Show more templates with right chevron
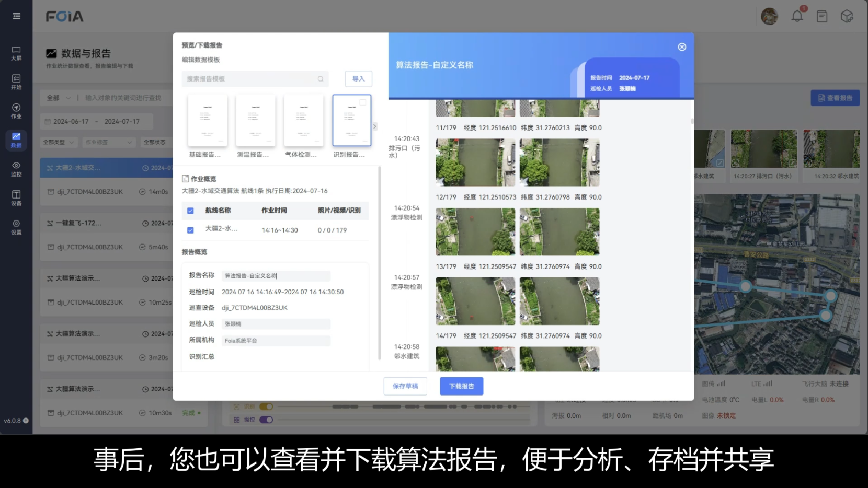This screenshot has height=488, width=868. click(374, 126)
